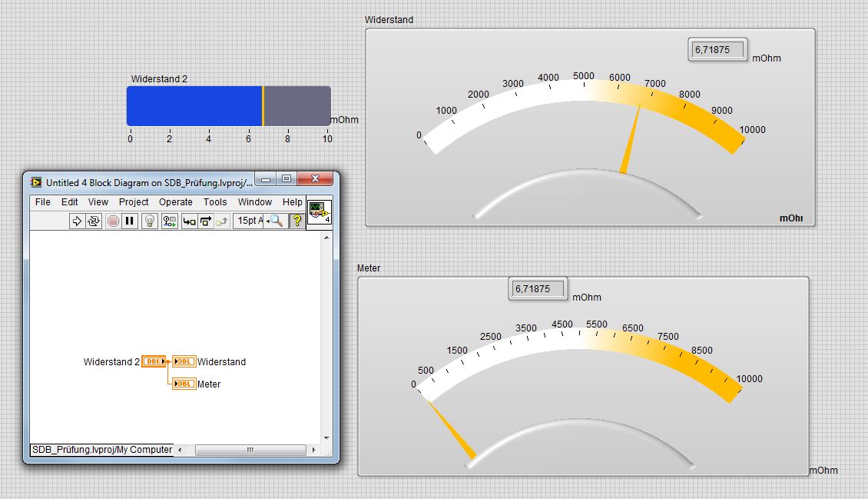This screenshot has height=499, width=868.
Task: Click the Widerstand digital display 6,71875
Action: (x=718, y=50)
